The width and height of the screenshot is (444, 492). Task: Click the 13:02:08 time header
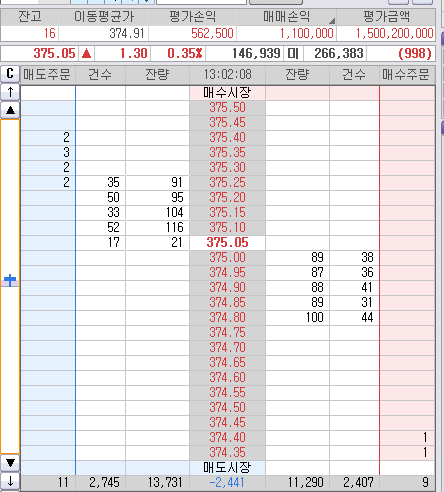[227, 74]
